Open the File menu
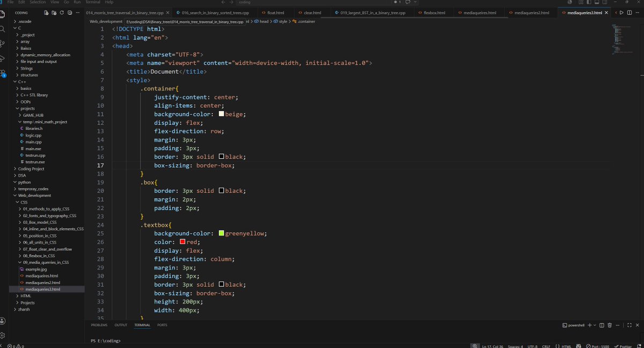 (x=10, y=2)
